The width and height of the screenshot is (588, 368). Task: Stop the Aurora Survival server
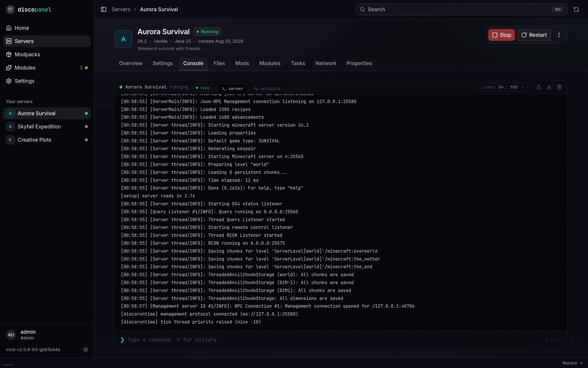[x=501, y=35]
